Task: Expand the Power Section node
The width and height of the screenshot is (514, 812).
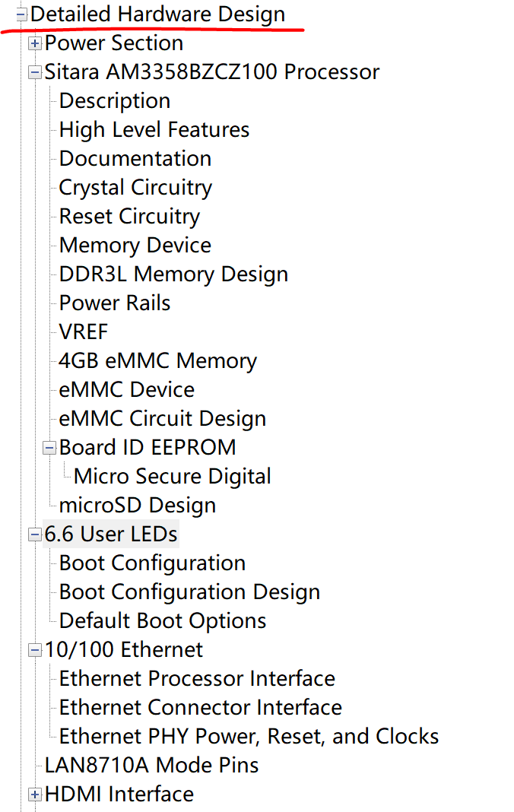Action: (x=34, y=43)
